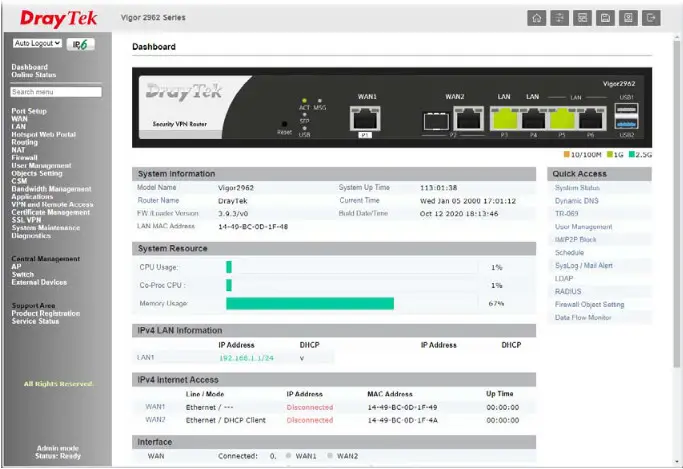Image resolution: width=683 pixels, height=469 pixels.
Task: Open System Status in Quick Access
Action: pyautogui.click(x=577, y=188)
